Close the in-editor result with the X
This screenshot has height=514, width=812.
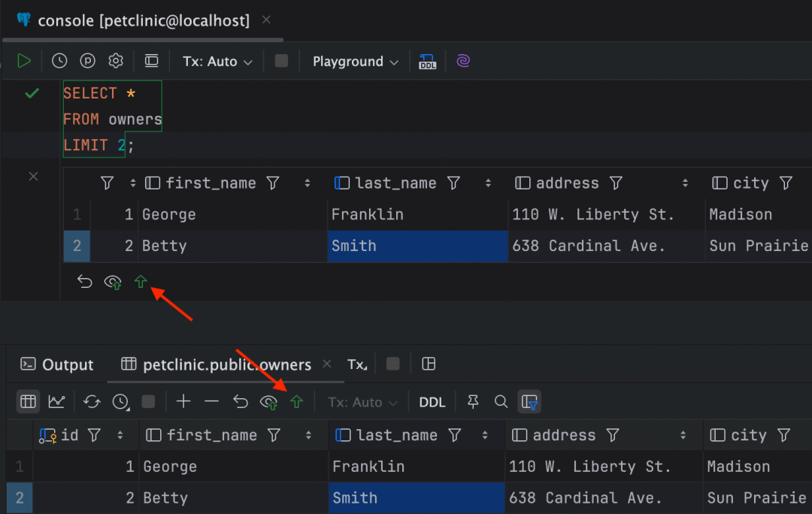34,177
